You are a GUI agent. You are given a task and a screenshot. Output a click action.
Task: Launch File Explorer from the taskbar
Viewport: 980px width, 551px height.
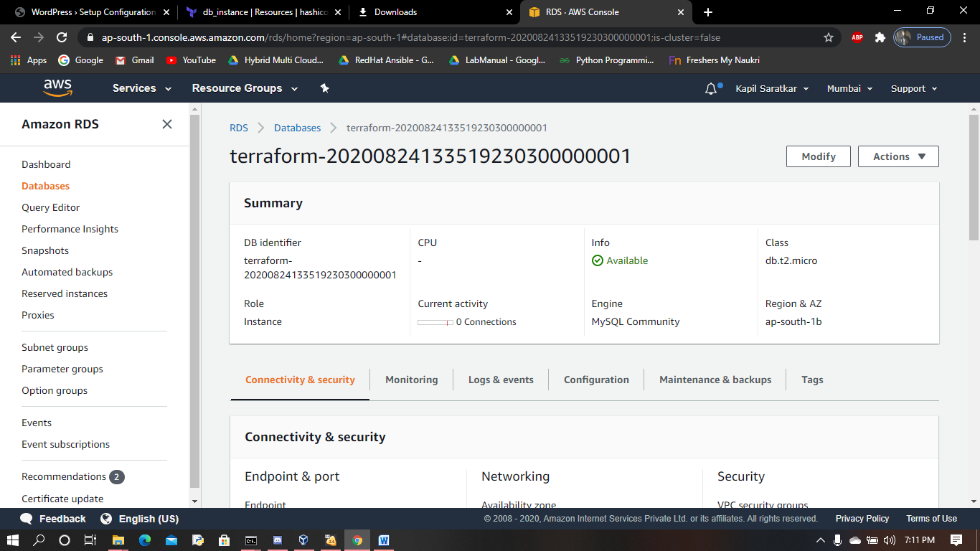tap(118, 540)
